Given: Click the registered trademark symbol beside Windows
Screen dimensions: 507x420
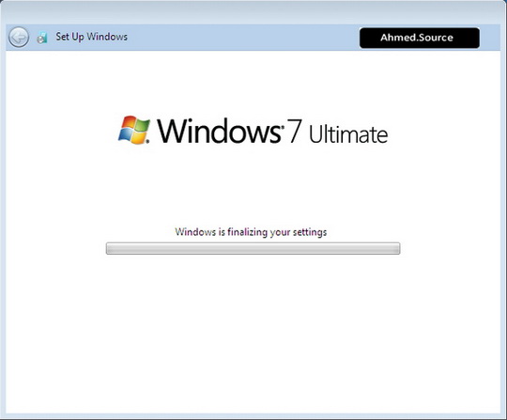Looking at the screenshot, I should [284, 128].
